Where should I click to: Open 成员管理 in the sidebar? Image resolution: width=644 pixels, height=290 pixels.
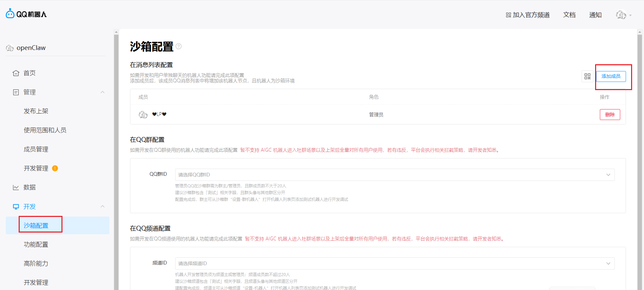[x=36, y=149]
